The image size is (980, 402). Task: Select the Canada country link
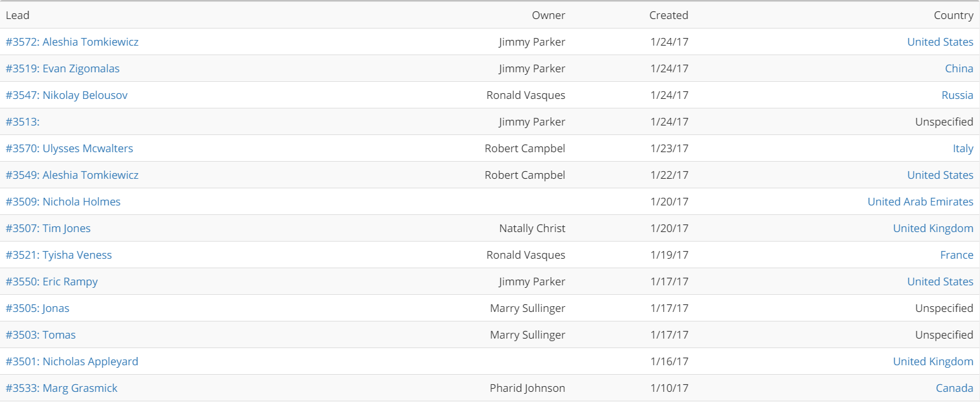click(x=955, y=388)
